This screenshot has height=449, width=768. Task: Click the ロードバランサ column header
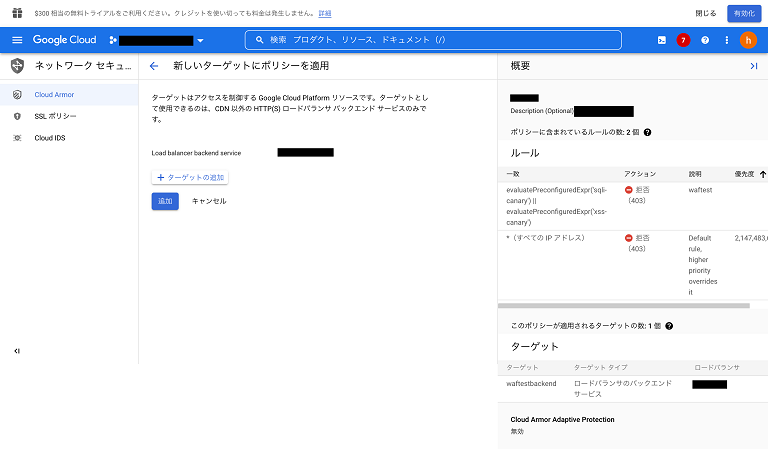717,367
